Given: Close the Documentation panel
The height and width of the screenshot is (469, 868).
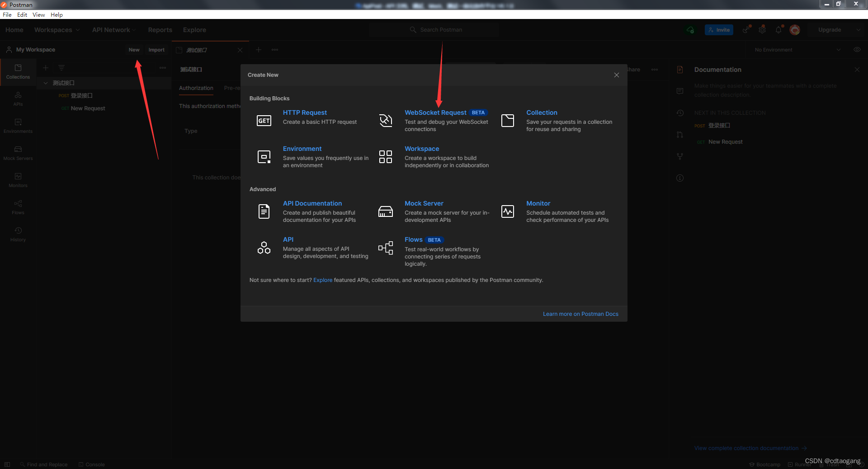Looking at the screenshot, I should coord(857,70).
